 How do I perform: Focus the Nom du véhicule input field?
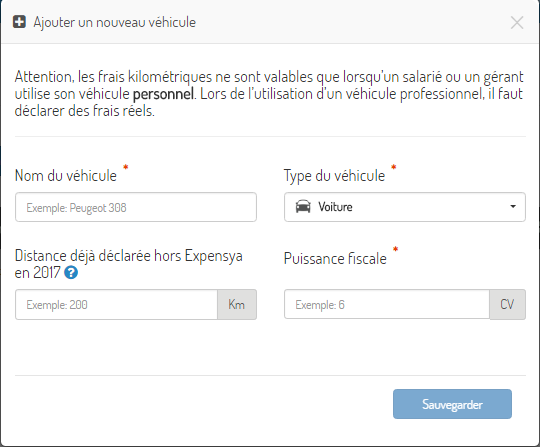[x=136, y=207]
